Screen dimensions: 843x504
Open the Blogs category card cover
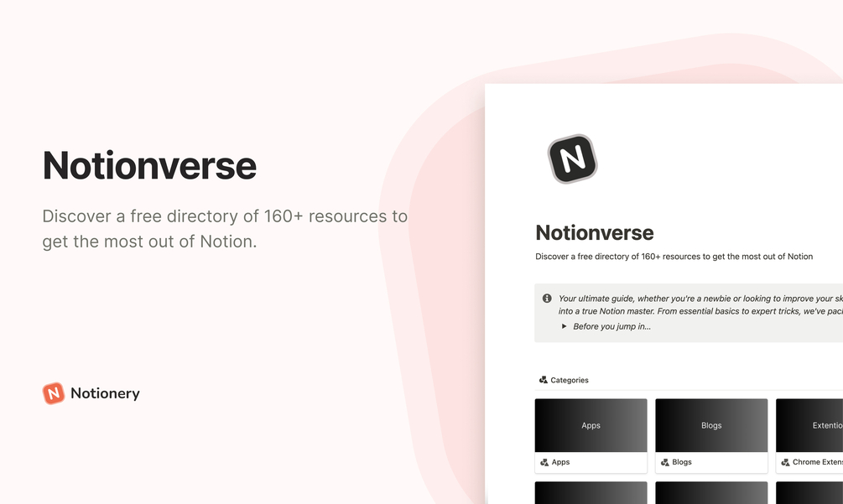pos(711,425)
